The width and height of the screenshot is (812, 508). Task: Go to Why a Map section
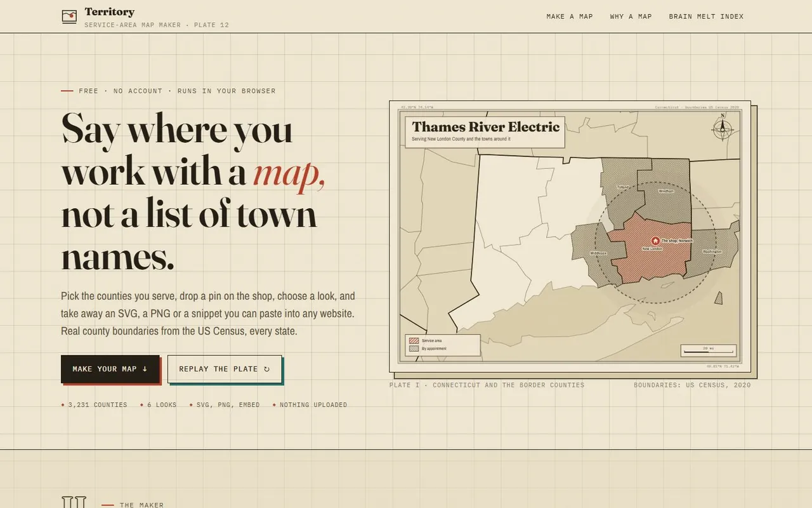[631, 17]
